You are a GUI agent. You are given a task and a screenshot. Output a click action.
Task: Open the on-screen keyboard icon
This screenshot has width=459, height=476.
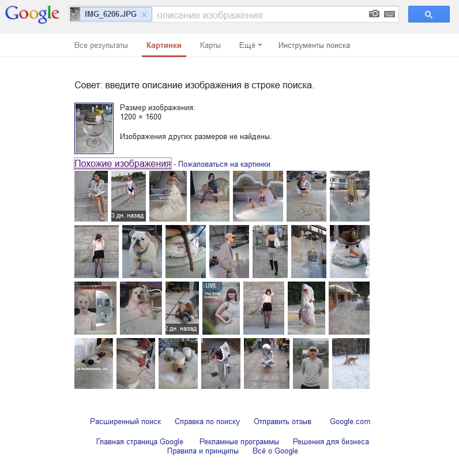tap(389, 14)
